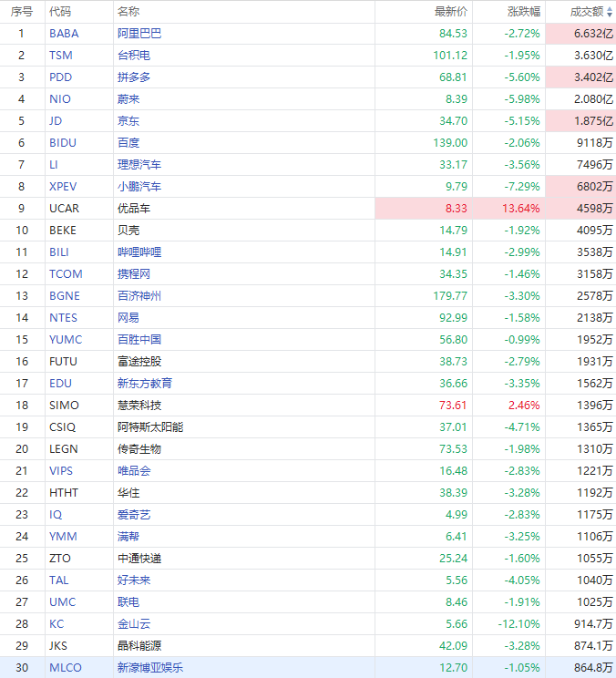Open the BILI code link
This screenshot has height=678, width=616.
pyautogui.click(x=59, y=252)
